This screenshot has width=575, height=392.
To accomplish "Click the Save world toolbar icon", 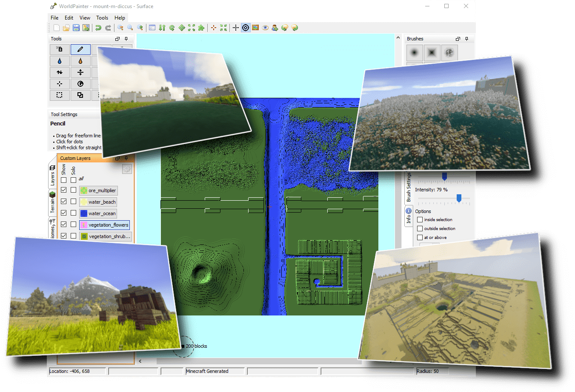I will [76, 28].
